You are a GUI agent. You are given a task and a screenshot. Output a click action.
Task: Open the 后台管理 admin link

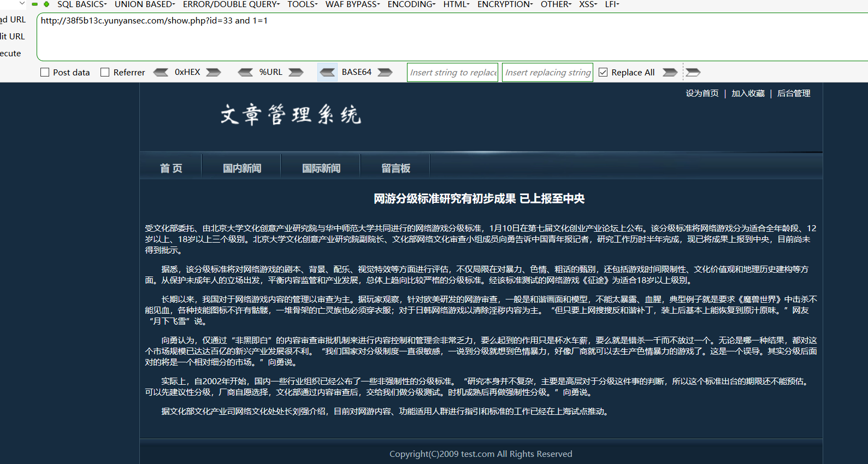(x=794, y=93)
